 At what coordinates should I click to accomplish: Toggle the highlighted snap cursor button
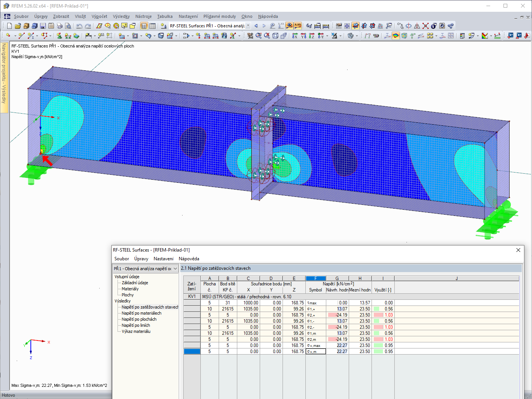(356, 26)
